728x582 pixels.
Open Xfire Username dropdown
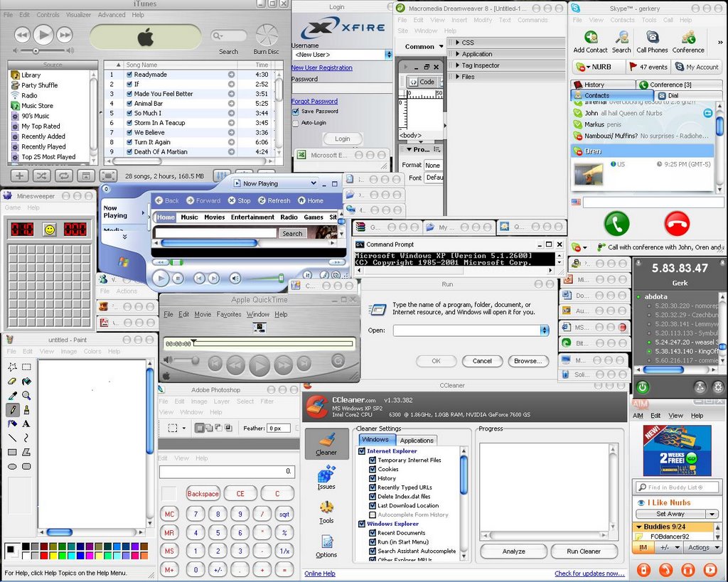tap(388, 55)
